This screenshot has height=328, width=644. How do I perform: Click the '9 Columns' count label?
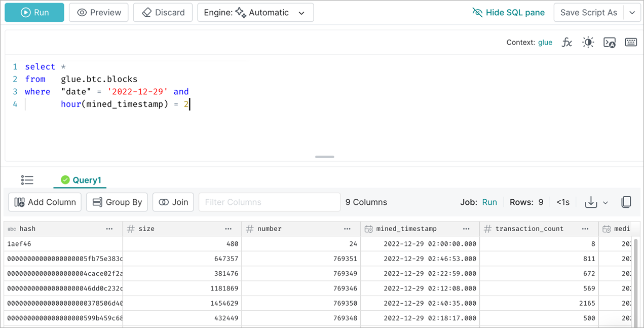pos(366,202)
